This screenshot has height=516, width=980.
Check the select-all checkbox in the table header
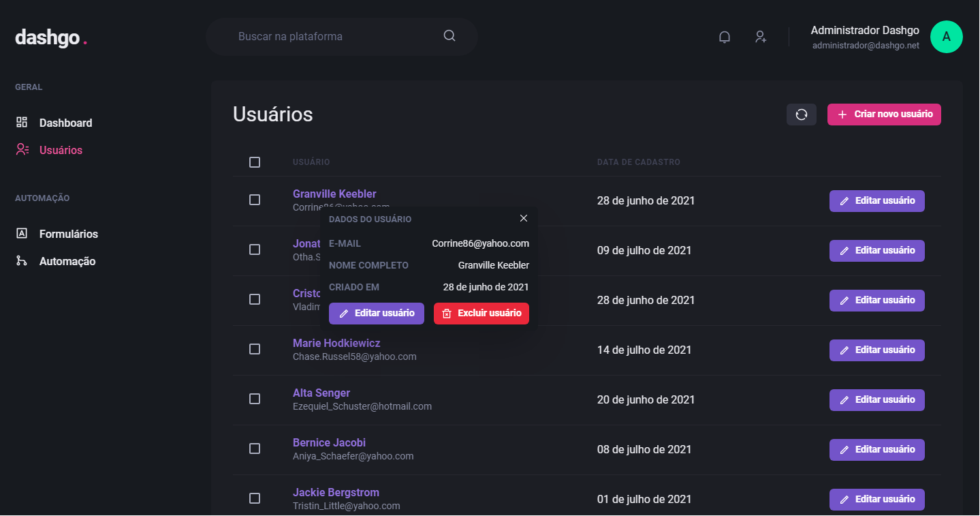point(255,162)
